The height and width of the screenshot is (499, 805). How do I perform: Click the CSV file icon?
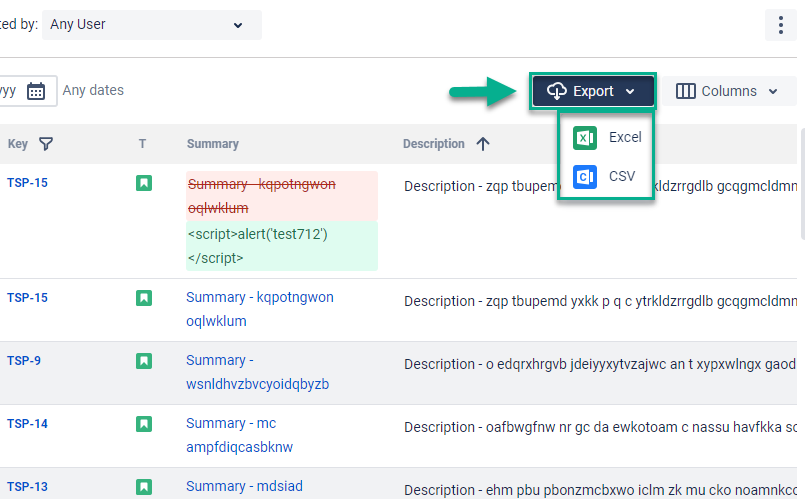tap(585, 176)
